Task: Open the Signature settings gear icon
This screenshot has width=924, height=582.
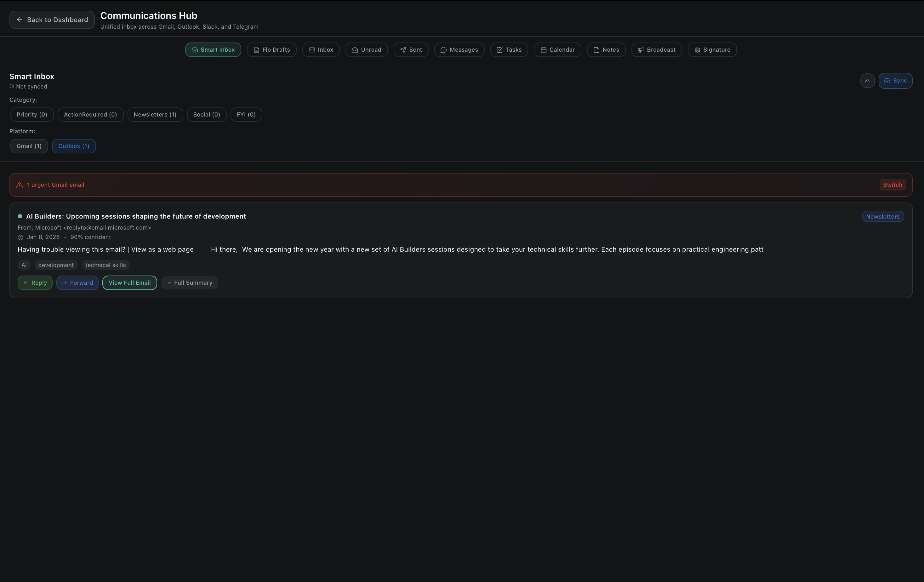Action: click(697, 49)
